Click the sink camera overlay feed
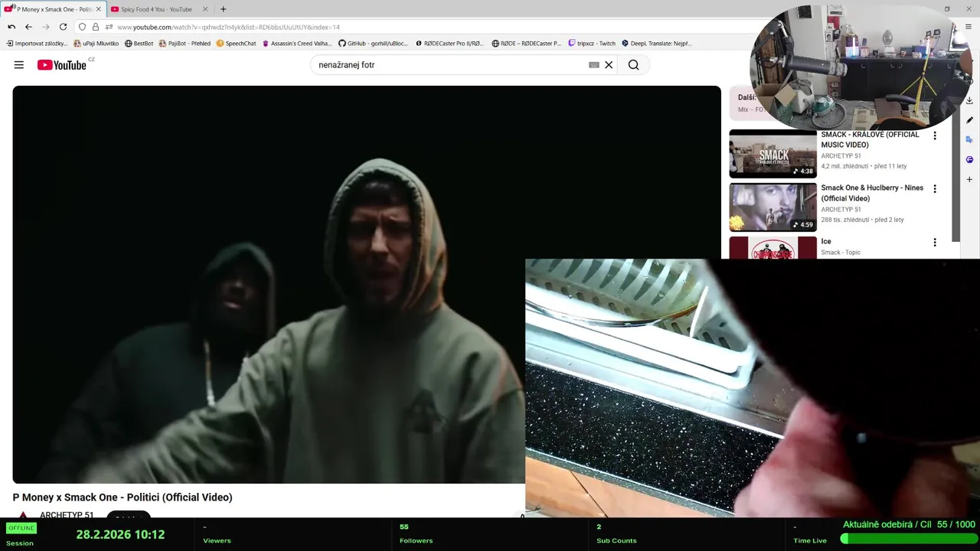 pos(753,388)
